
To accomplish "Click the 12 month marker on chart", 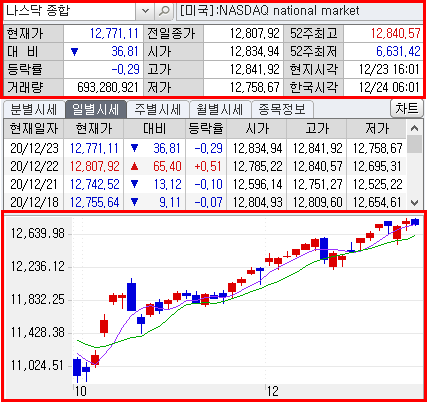I will 272,391.
